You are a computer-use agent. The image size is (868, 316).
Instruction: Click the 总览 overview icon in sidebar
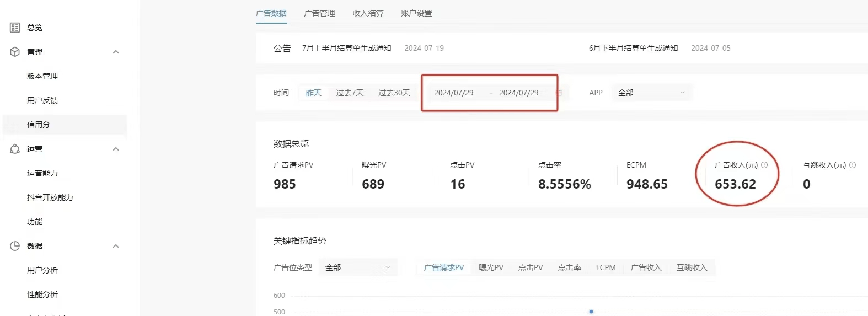point(15,28)
